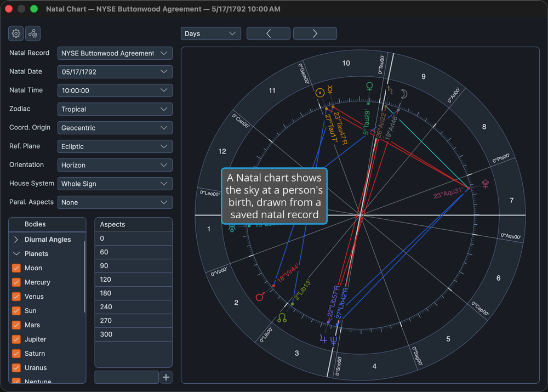Click the teal Uranus glyph near house 1
The width and height of the screenshot is (548, 392).
tap(232, 229)
